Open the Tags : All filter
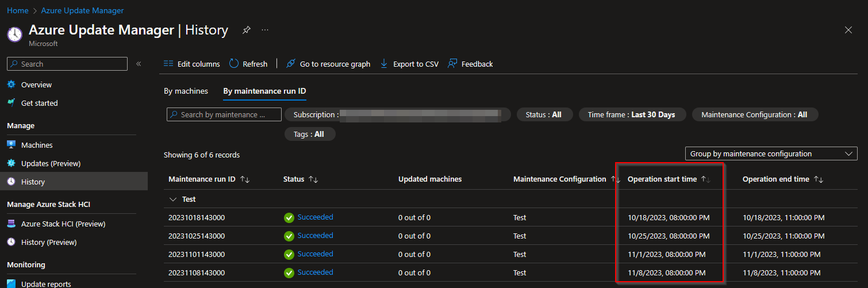The width and height of the screenshot is (868, 288). [x=310, y=134]
